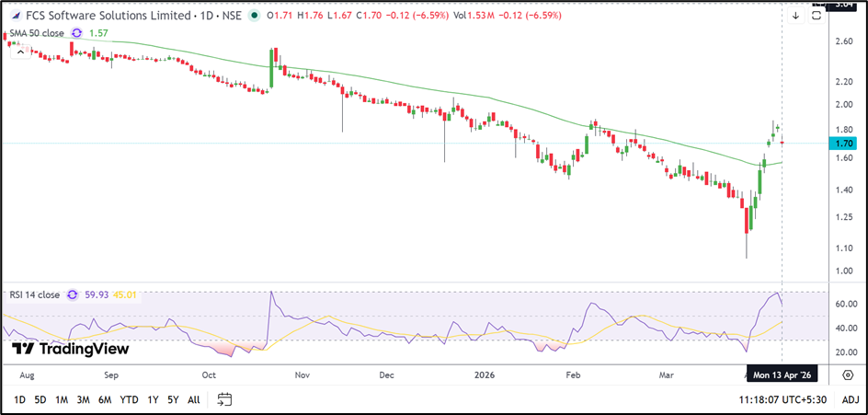Viewport: 868px width, 415px height.
Task: Select the 1M time range
Action: (x=62, y=399)
